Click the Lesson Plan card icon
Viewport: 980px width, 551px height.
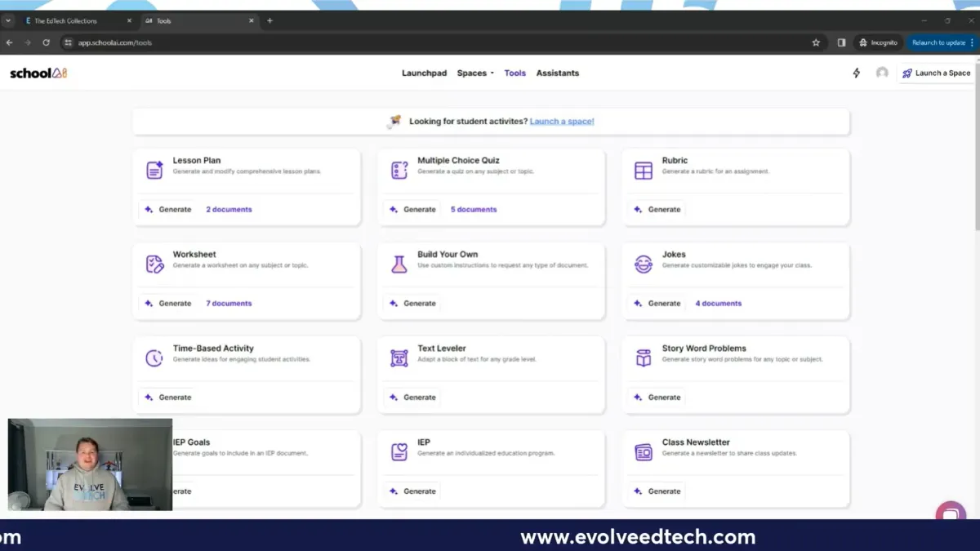click(x=154, y=171)
